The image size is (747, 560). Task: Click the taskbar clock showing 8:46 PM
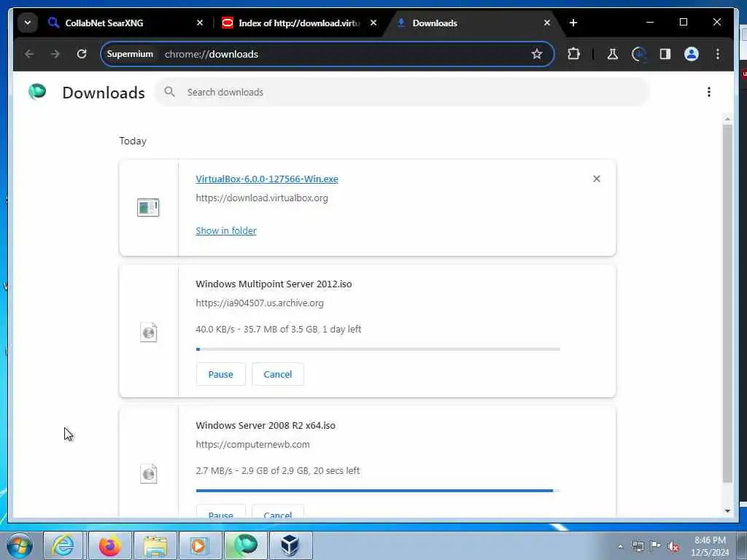coord(710,546)
